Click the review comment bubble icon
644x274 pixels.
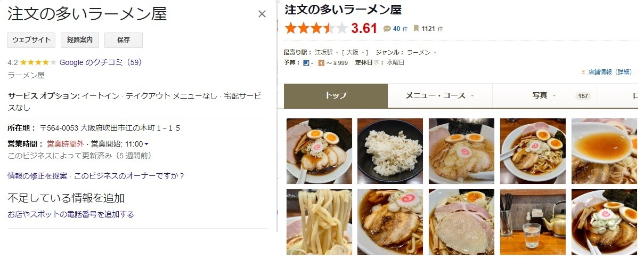[x=387, y=29]
